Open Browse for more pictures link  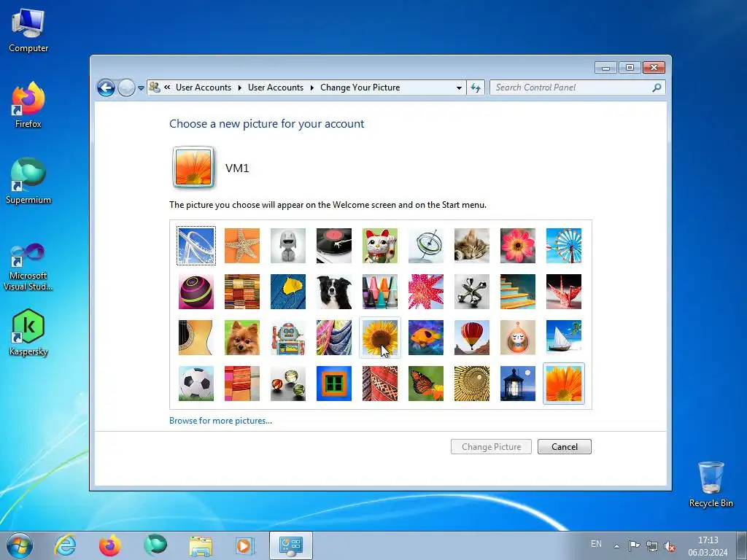point(220,421)
